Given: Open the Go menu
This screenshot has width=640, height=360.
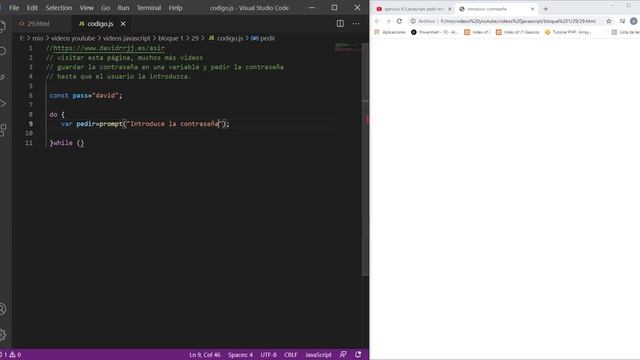Looking at the screenshot, I should (x=105, y=8).
